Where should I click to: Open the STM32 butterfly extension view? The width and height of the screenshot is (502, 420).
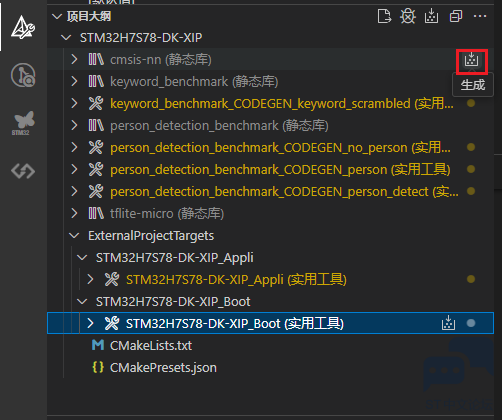[x=23, y=123]
